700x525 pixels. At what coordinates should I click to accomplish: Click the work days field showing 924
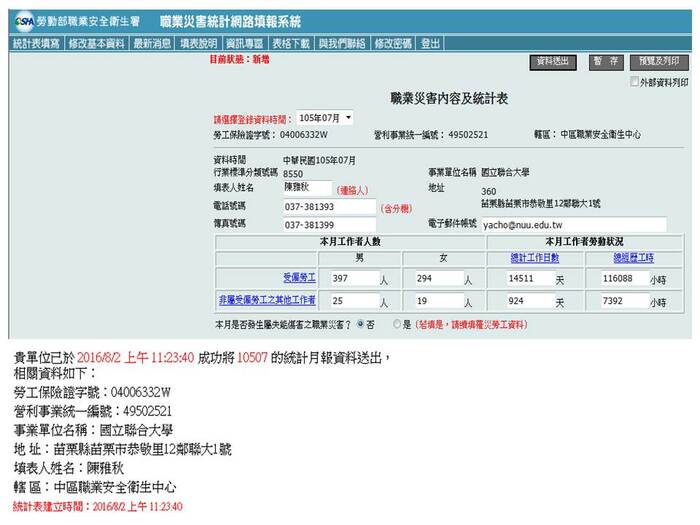point(531,301)
